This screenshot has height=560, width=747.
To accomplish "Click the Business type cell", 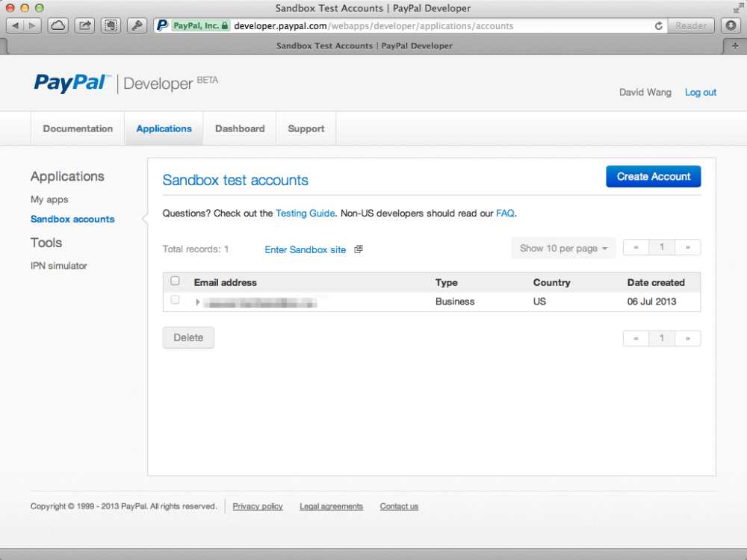I will coord(455,302).
